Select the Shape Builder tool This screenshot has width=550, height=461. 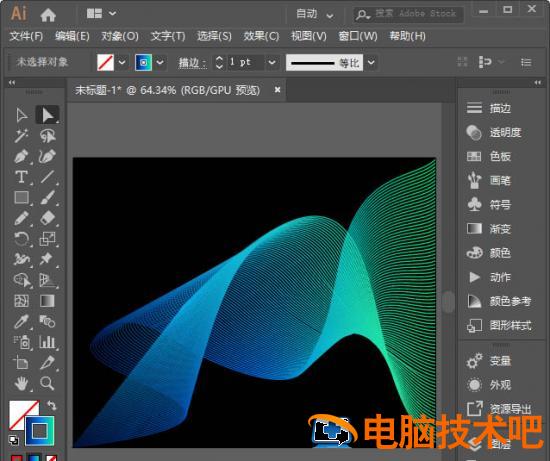21,280
